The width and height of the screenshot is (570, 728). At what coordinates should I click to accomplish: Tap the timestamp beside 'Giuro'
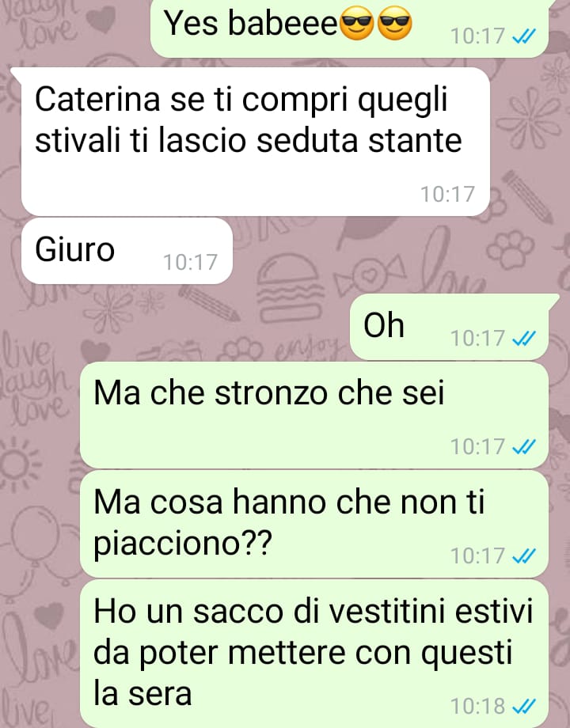(190, 262)
